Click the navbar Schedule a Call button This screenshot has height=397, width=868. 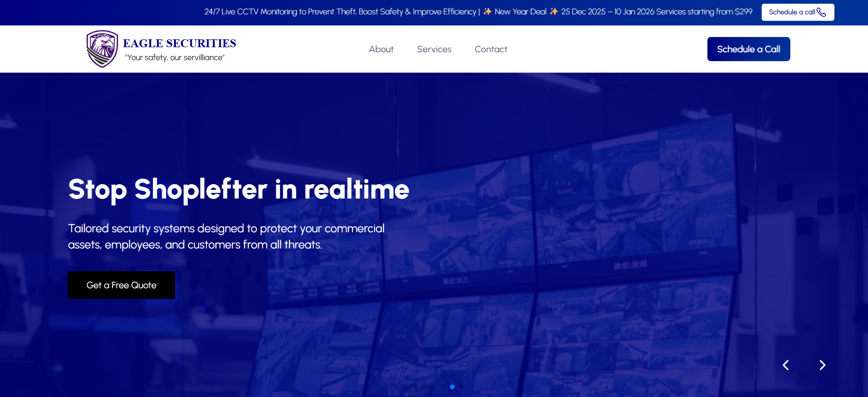point(749,49)
